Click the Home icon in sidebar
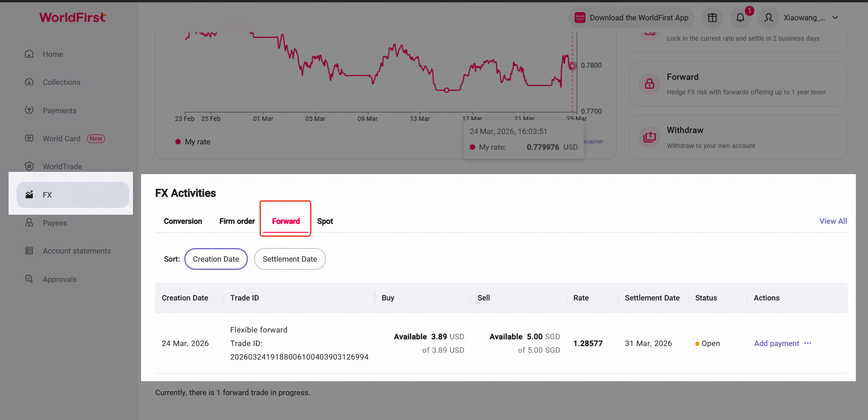The width and height of the screenshot is (868, 420). 29,54
